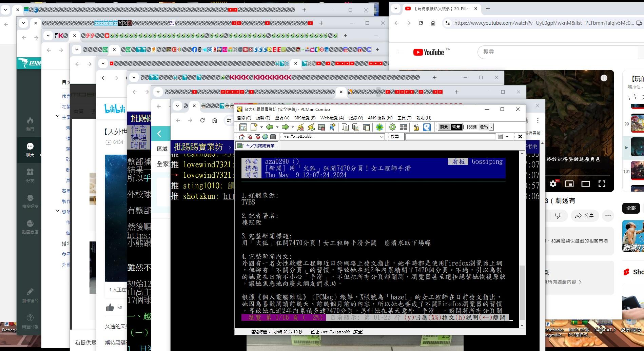Open settings gear icon in PCMan toolbar
The height and width of the screenshot is (351, 644).
coord(392,127)
